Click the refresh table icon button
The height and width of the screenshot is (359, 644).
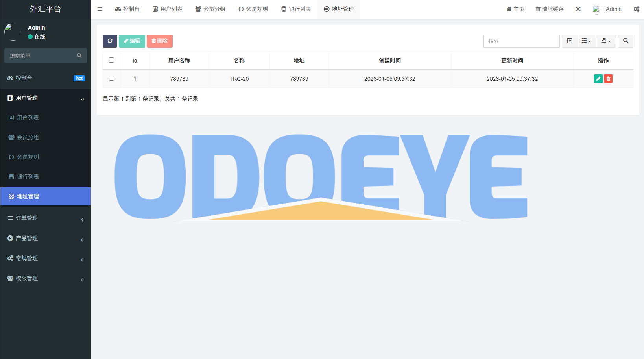point(110,41)
